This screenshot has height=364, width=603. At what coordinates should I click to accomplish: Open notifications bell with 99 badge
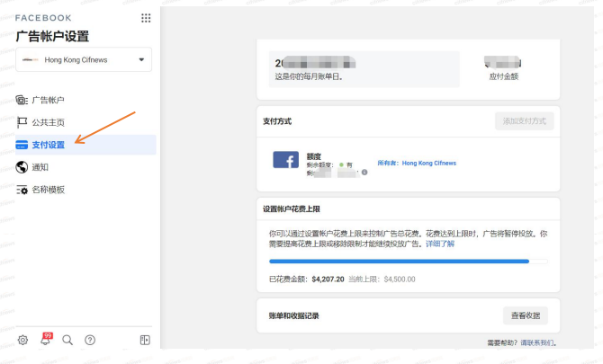point(45,340)
